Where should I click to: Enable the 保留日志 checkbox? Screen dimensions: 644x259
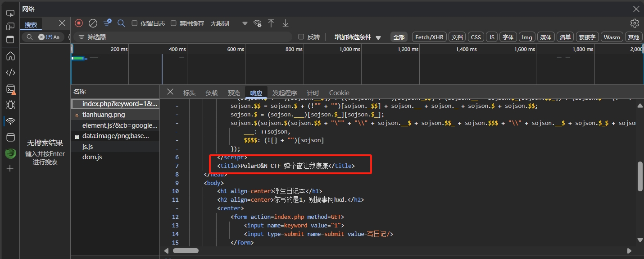(x=134, y=23)
